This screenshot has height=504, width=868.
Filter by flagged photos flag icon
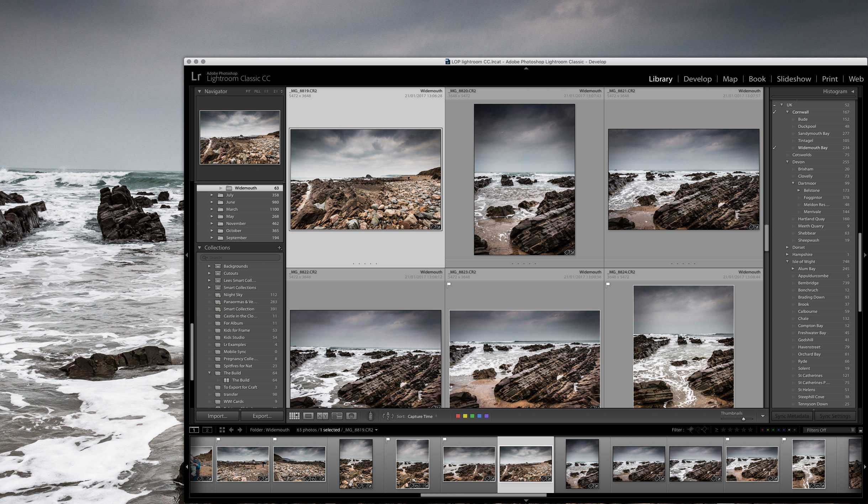(691, 430)
